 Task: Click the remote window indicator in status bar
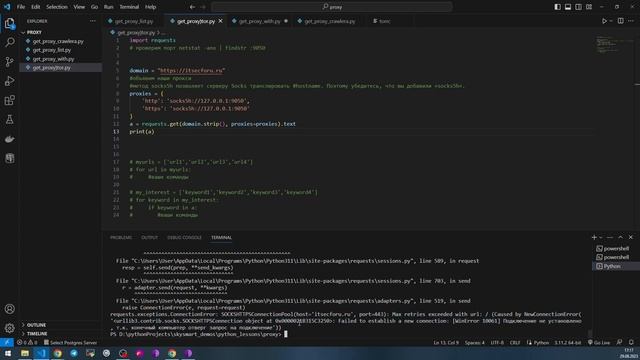point(7,342)
